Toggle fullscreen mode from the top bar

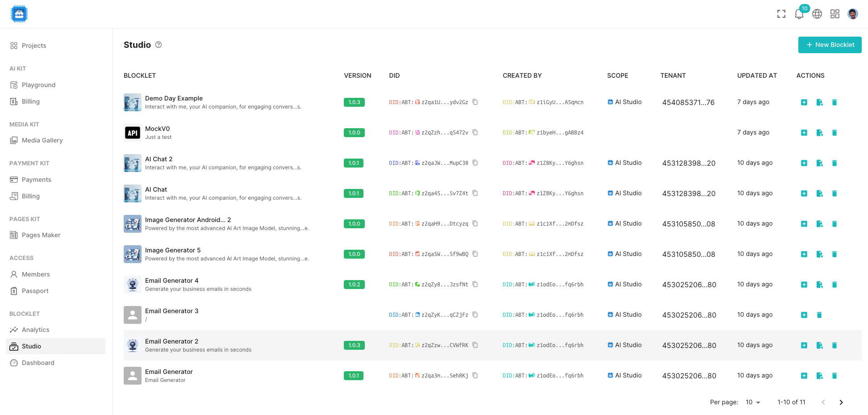[781, 13]
